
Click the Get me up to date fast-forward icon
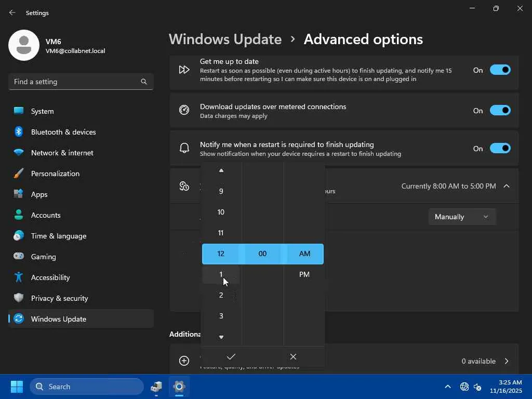[x=184, y=70]
